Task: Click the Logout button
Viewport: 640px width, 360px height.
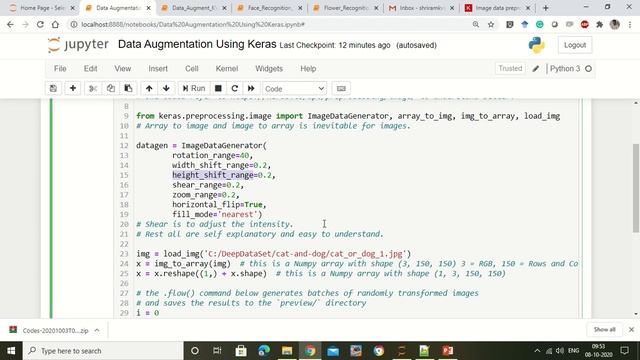Action: pos(575,45)
